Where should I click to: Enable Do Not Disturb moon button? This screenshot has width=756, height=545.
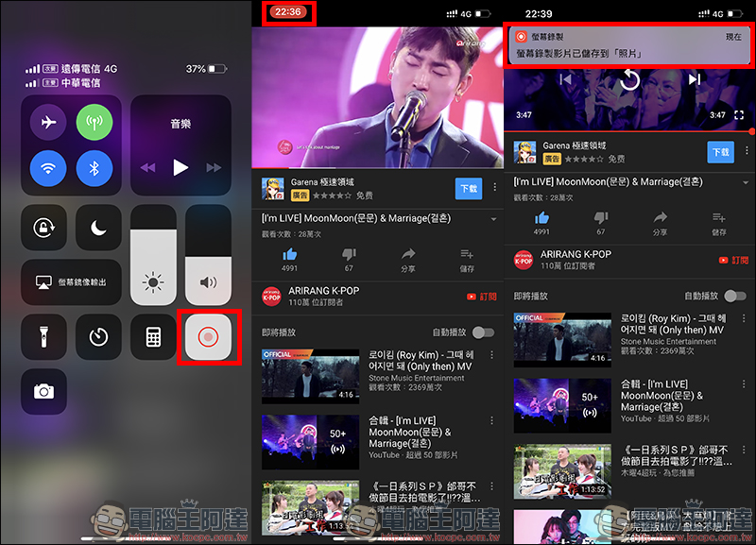tap(98, 229)
